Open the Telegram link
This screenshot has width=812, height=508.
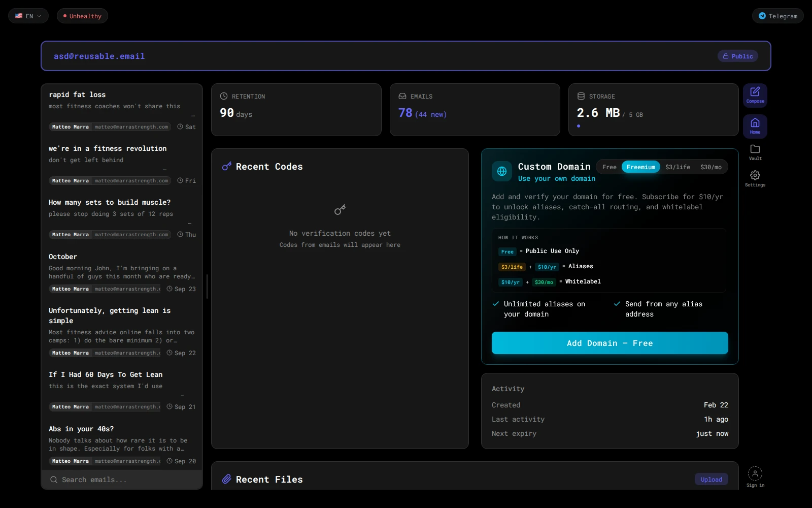click(777, 16)
